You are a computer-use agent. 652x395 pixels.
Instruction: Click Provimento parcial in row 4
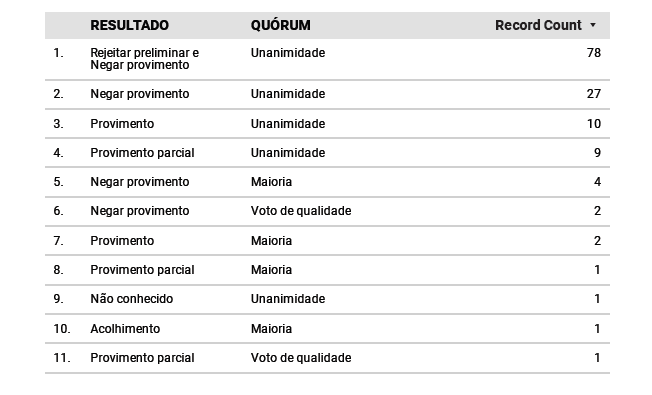tap(142, 153)
